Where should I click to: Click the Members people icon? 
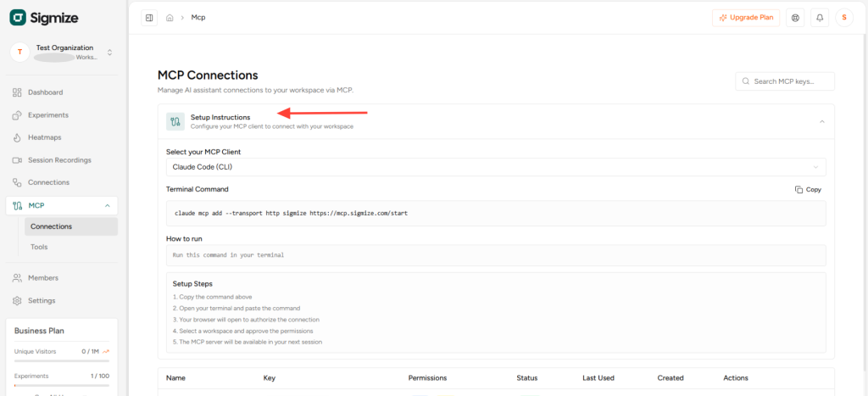[x=17, y=278]
